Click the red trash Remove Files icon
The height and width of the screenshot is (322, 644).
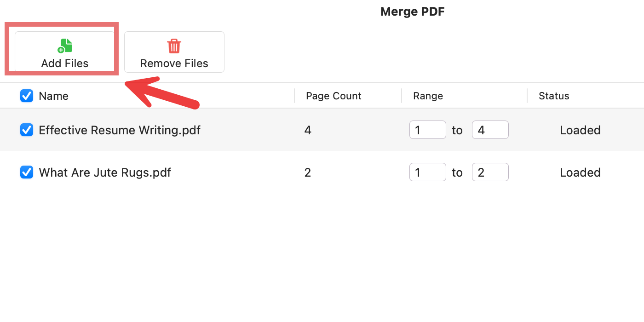point(174,46)
